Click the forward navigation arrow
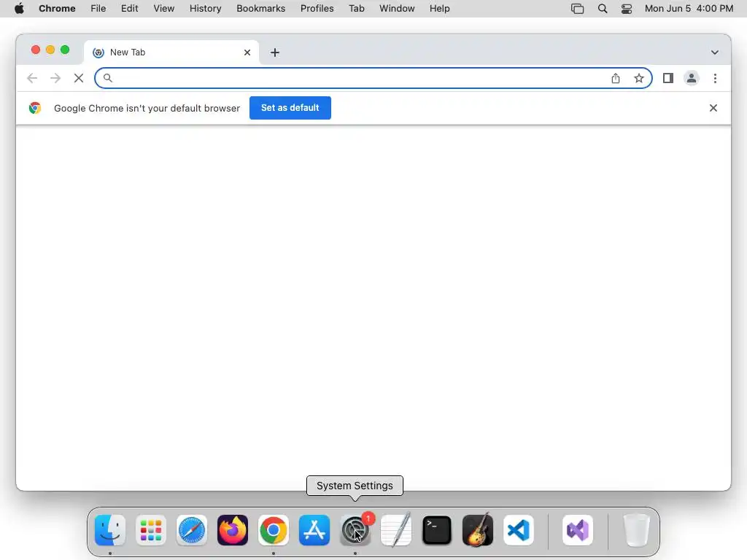 click(x=55, y=78)
